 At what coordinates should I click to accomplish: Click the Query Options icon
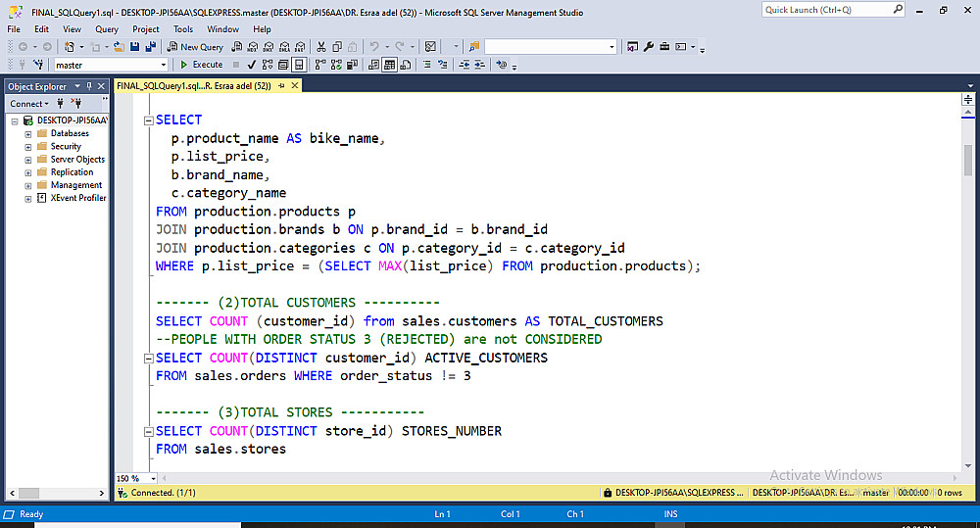(x=283, y=65)
